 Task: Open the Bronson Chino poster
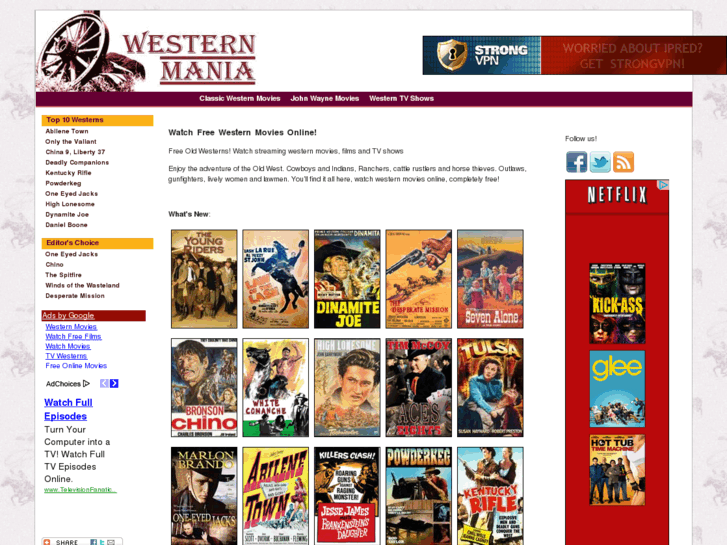pos(204,387)
